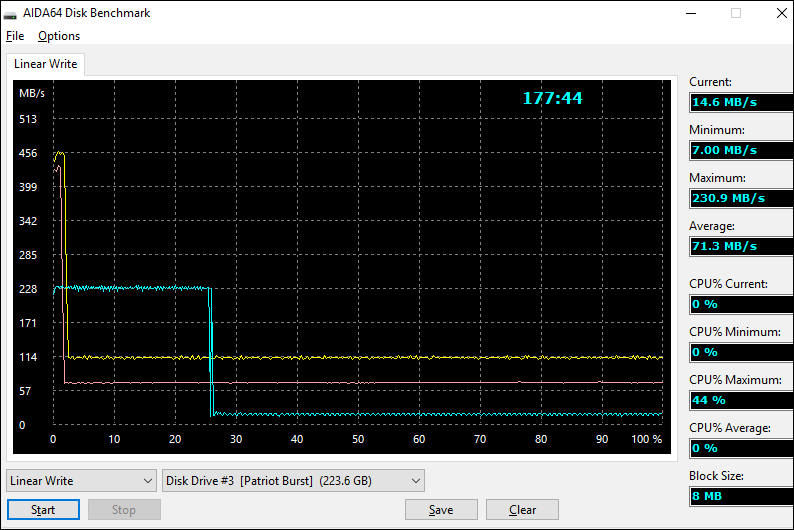Image resolution: width=794 pixels, height=530 pixels.
Task: Click the Start button
Action: point(43,510)
